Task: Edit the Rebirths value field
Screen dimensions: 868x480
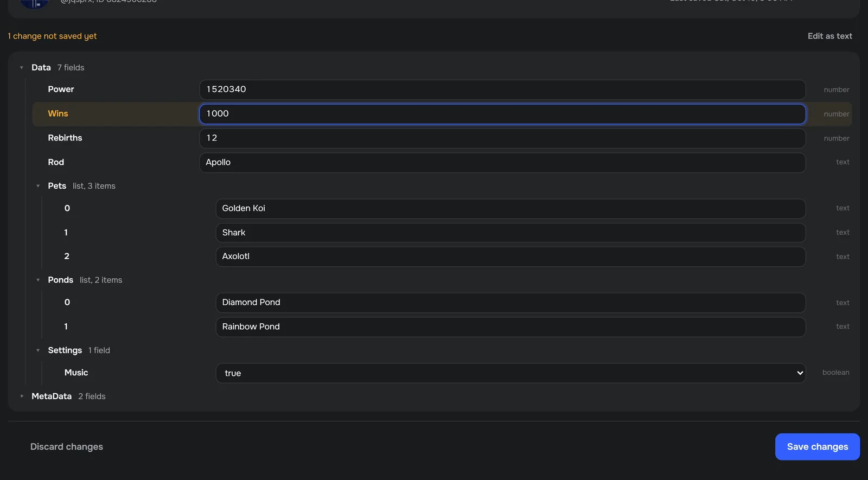Action: pyautogui.click(x=502, y=138)
